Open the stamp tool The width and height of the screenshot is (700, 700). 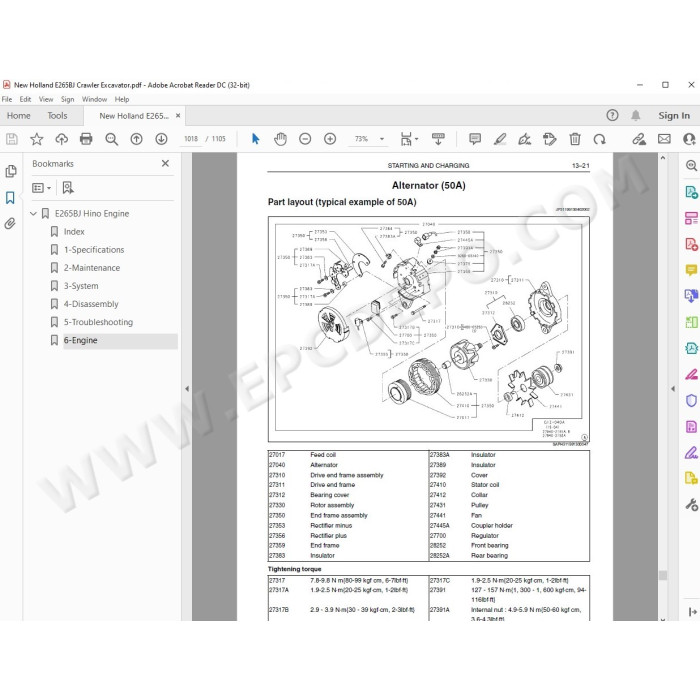pyautogui.click(x=550, y=139)
